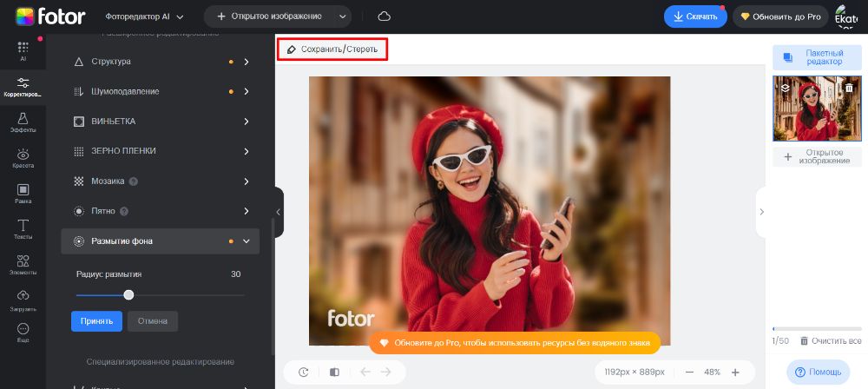Open the Еще sidebar tab
This screenshot has height=389, width=868.
point(23,333)
